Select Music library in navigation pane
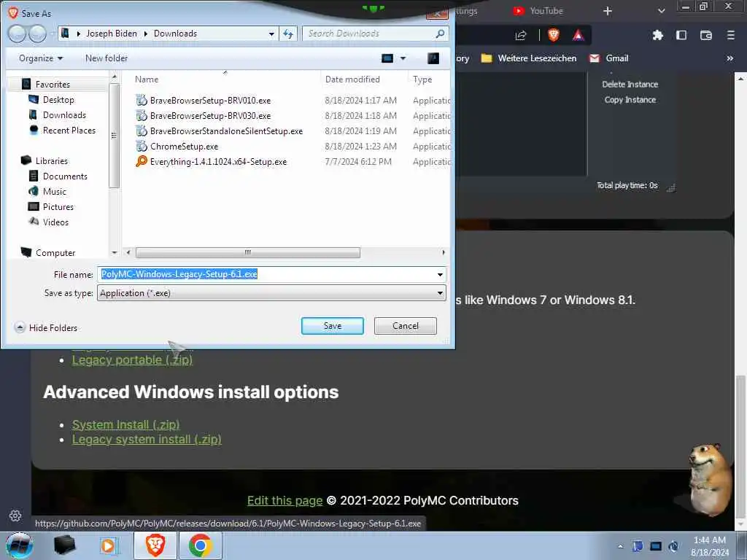 click(54, 192)
